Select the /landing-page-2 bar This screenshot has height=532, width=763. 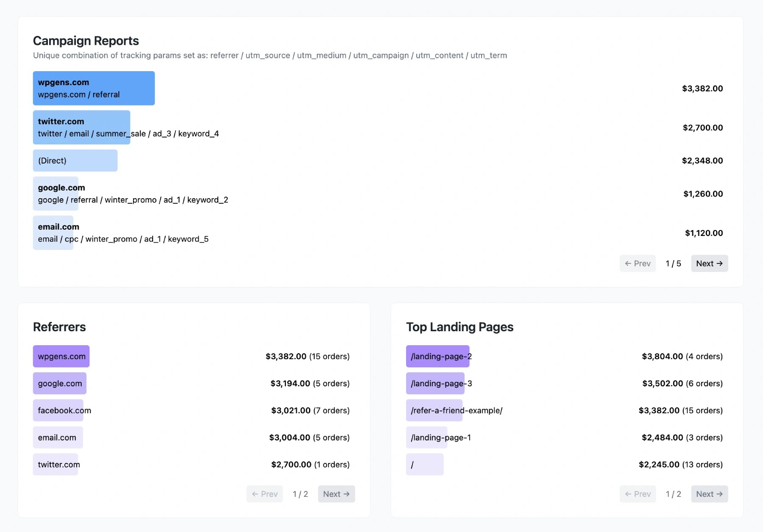(x=437, y=356)
